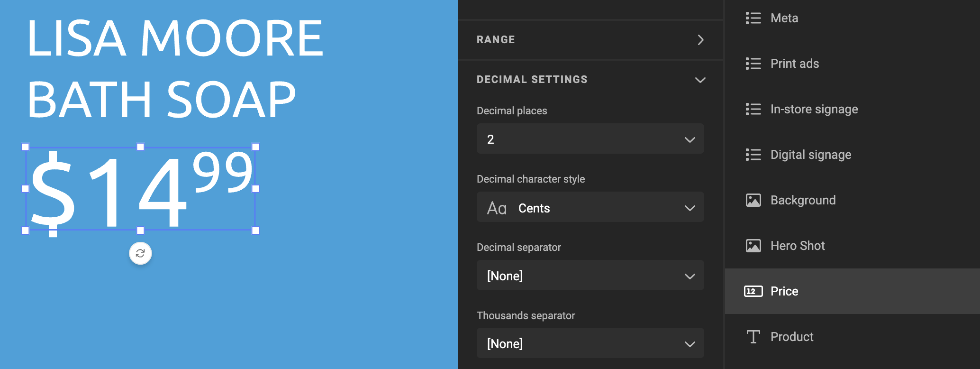Select the Print ads layer
This screenshot has width=980, height=369.
coord(853,64)
